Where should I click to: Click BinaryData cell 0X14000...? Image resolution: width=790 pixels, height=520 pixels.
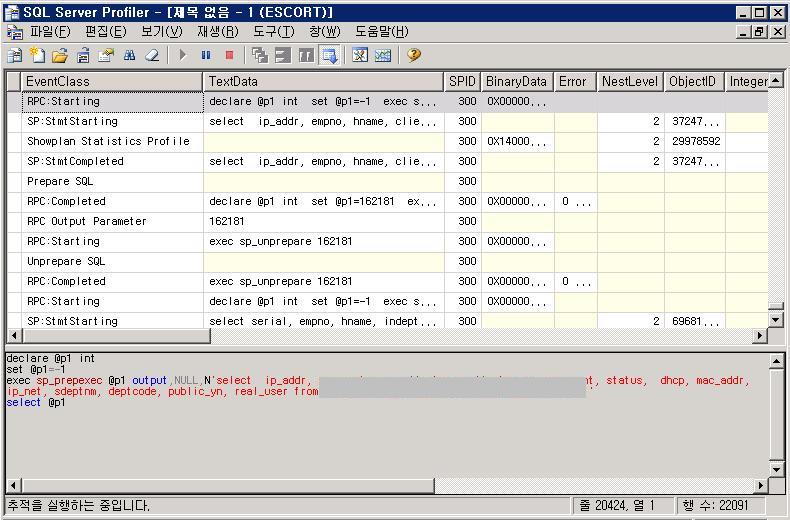coord(517,141)
